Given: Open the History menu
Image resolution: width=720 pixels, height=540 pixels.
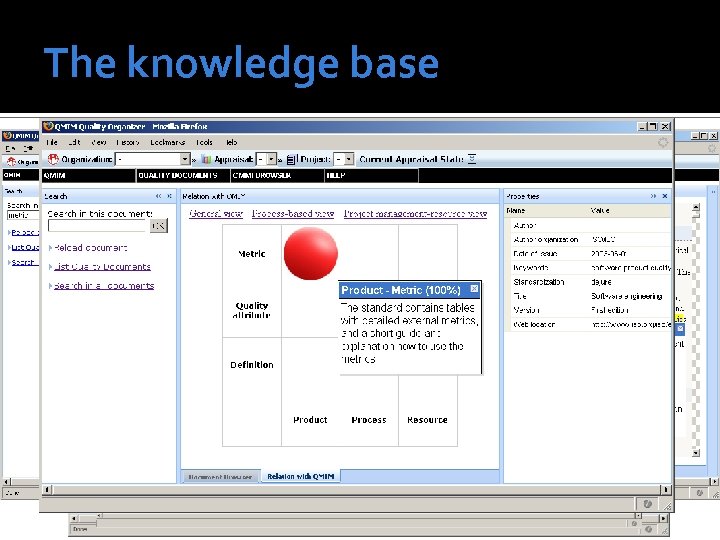Looking at the screenshot, I should [128, 142].
